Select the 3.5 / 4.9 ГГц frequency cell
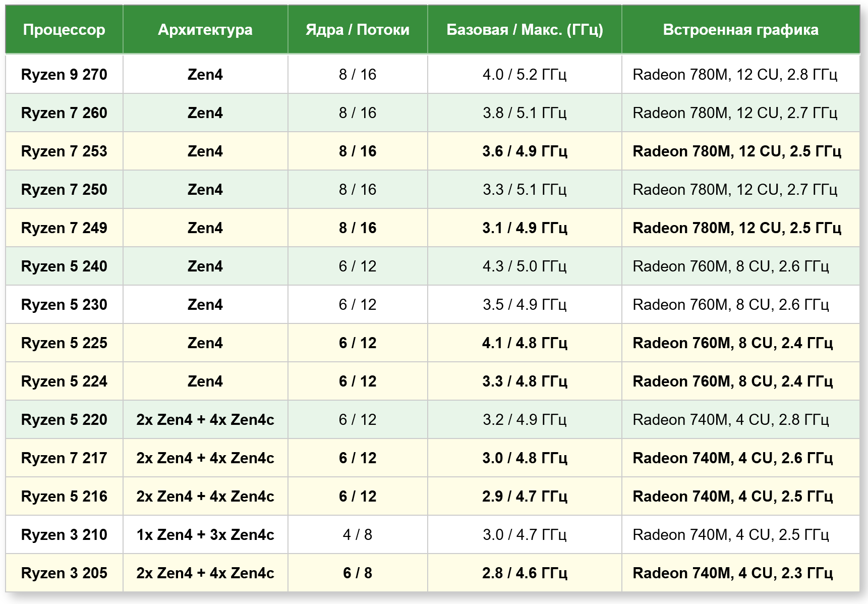Image resolution: width=868 pixels, height=604 pixels. click(x=525, y=304)
